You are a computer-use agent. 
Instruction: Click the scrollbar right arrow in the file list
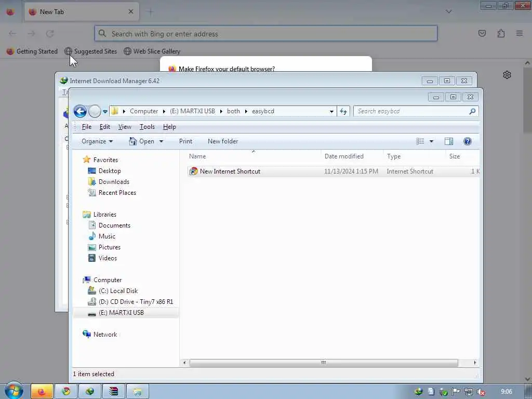point(475,363)
